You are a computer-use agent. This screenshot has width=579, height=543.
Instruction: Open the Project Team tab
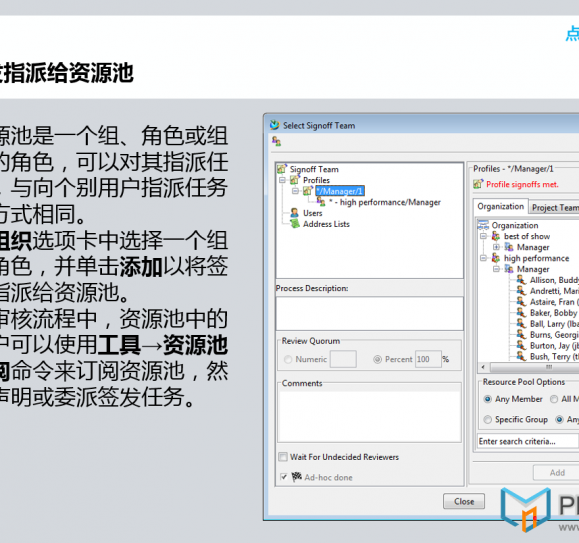tap(554, 208)
